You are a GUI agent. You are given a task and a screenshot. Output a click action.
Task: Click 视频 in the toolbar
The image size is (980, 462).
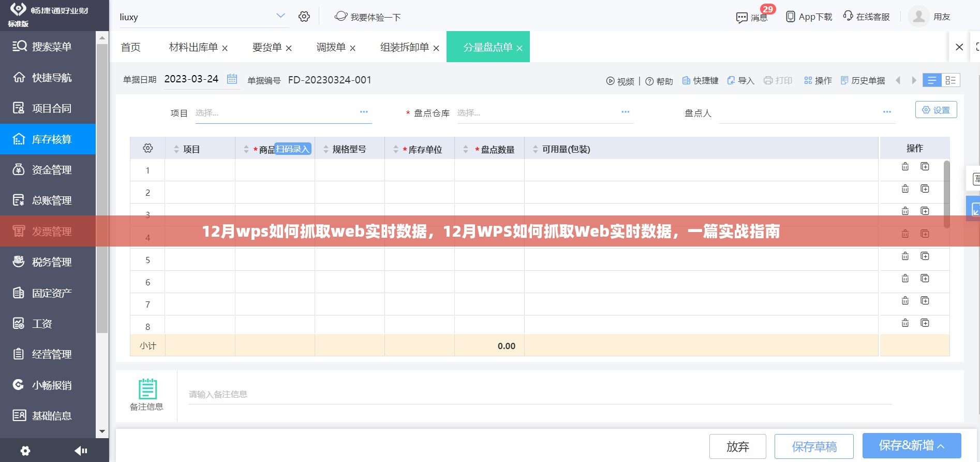620,81
